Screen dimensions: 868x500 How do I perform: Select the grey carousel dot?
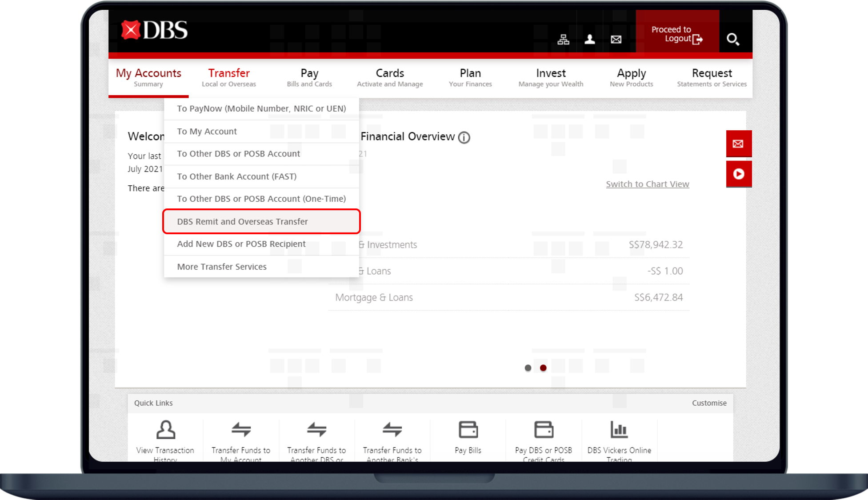coord(528,368)
